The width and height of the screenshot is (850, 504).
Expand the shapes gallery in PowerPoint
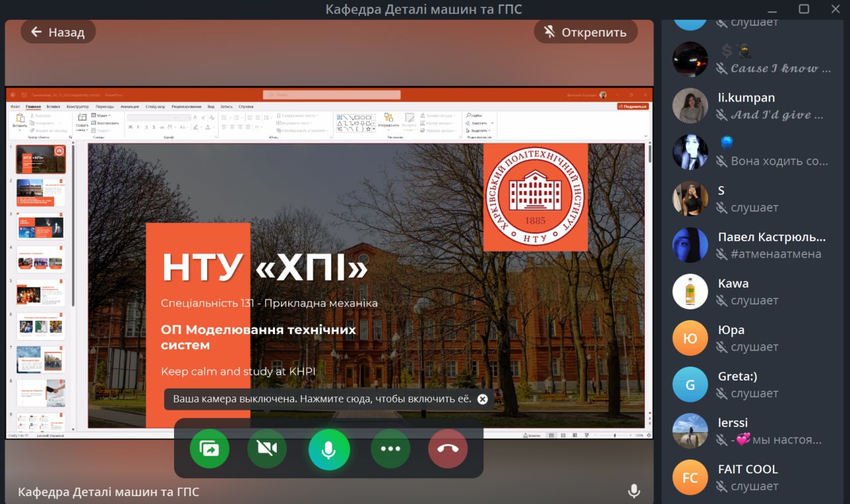pos(374,129)
